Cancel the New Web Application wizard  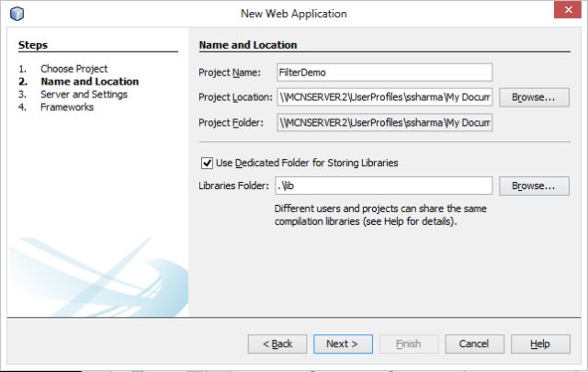click(x=474, y=344)
